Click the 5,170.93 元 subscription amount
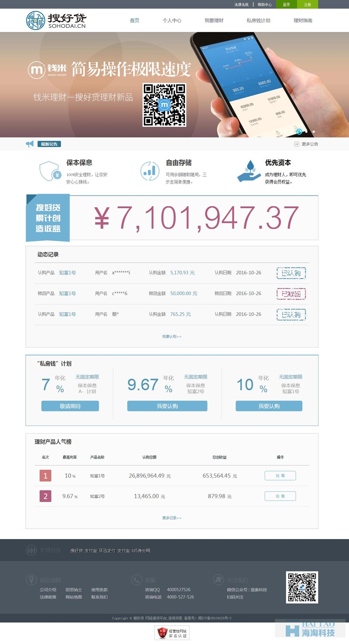 [x=182, y=273]
